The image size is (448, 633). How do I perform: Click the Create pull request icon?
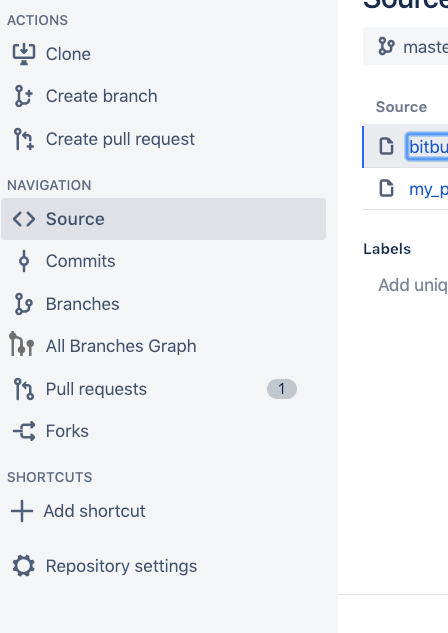click(24, 139)
